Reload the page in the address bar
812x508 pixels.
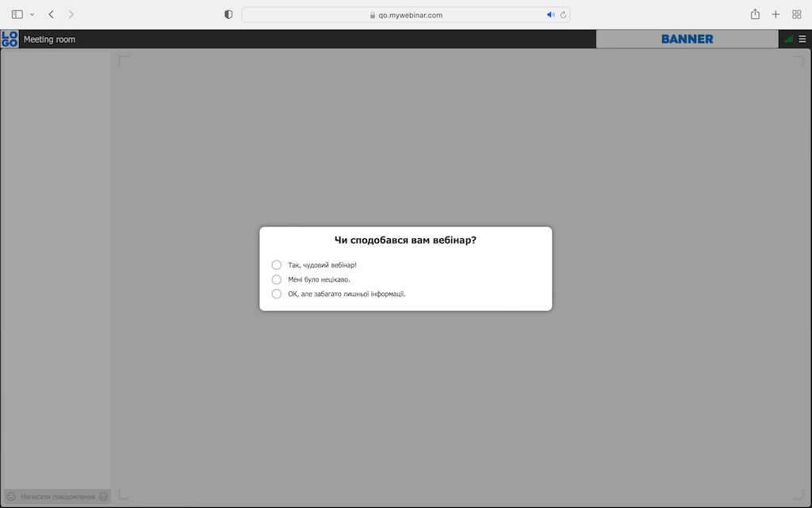[x=563, y=14]
